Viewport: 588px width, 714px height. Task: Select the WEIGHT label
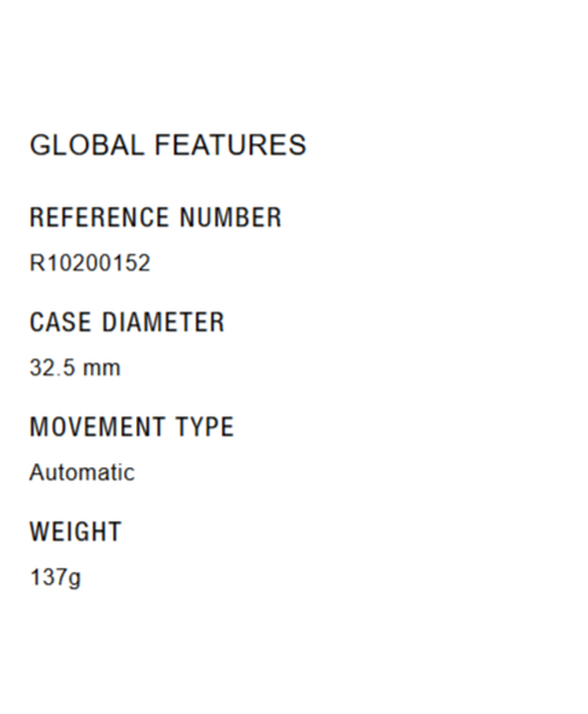[76, 532]
